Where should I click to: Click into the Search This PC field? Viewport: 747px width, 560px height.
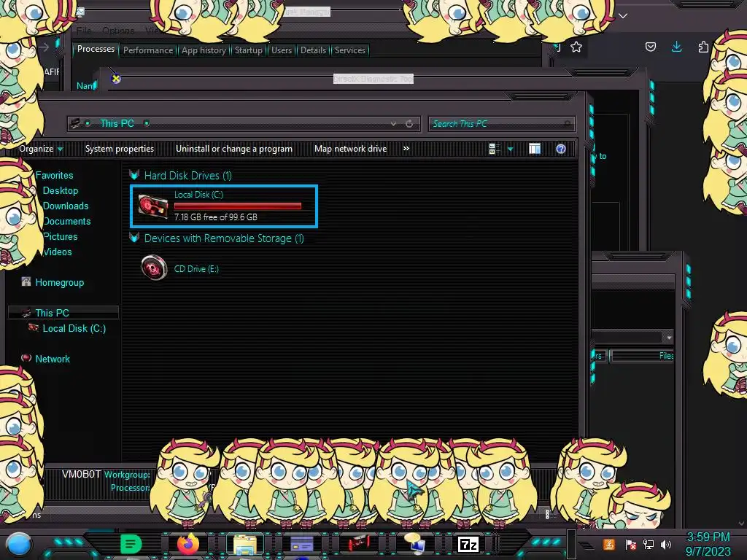coord(501,124)
